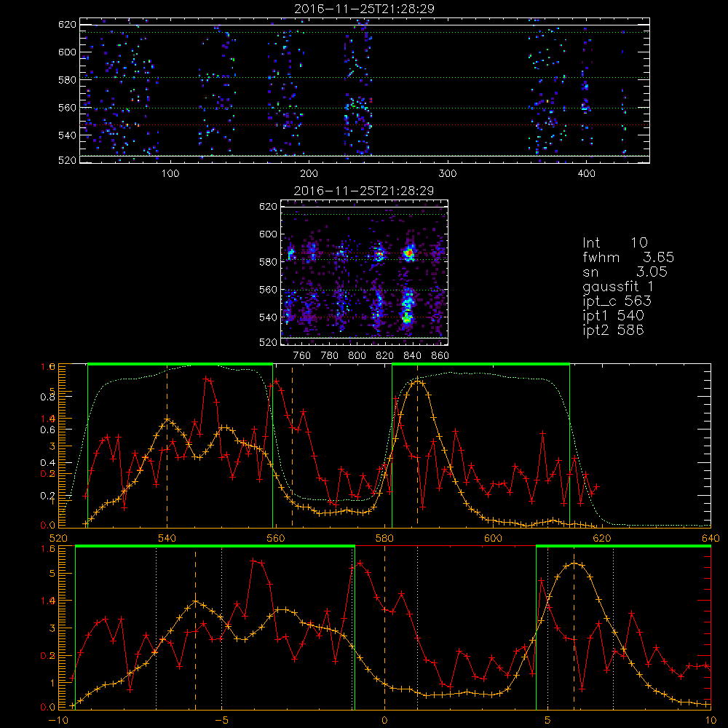Click the '-5' x-axis label of bottom plot
The height and width of the screenshot is (728, 728).
tap(222, 721)
